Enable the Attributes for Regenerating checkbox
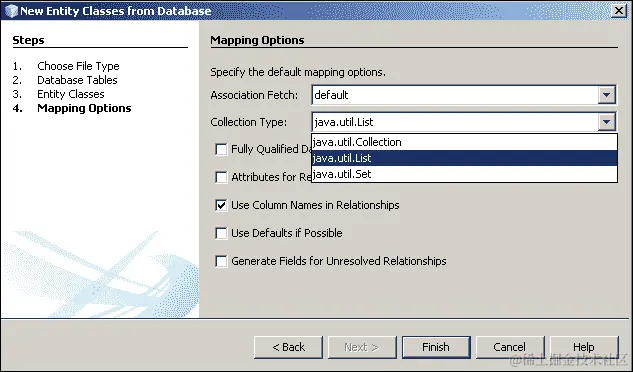This screenshot has width=633, height=372. pos(221,177)
